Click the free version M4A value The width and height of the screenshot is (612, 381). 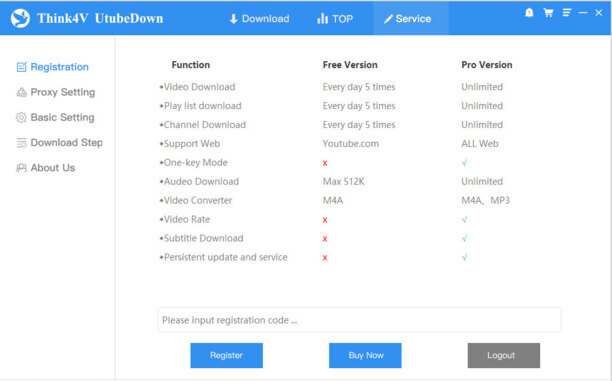[x=333, y=201]
